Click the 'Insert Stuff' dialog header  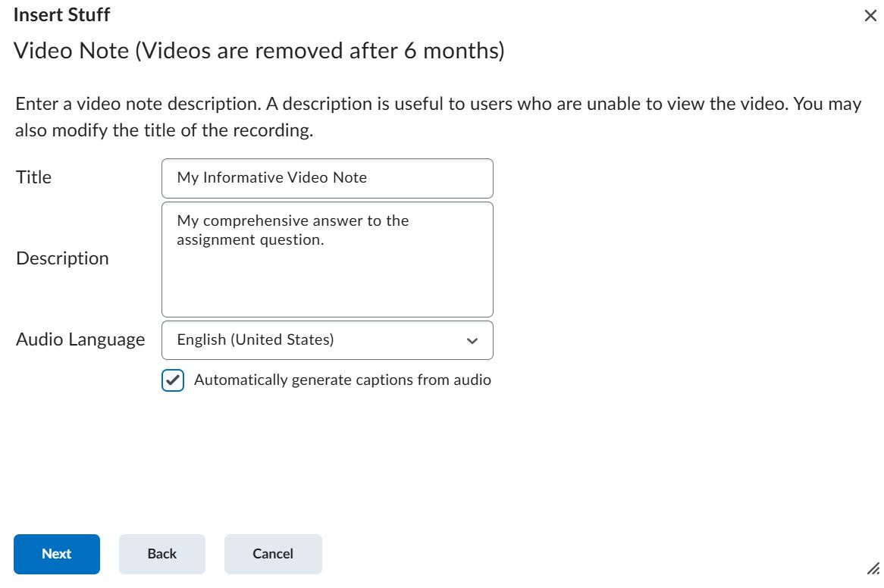pyautogui.click(x=61, y=14)
